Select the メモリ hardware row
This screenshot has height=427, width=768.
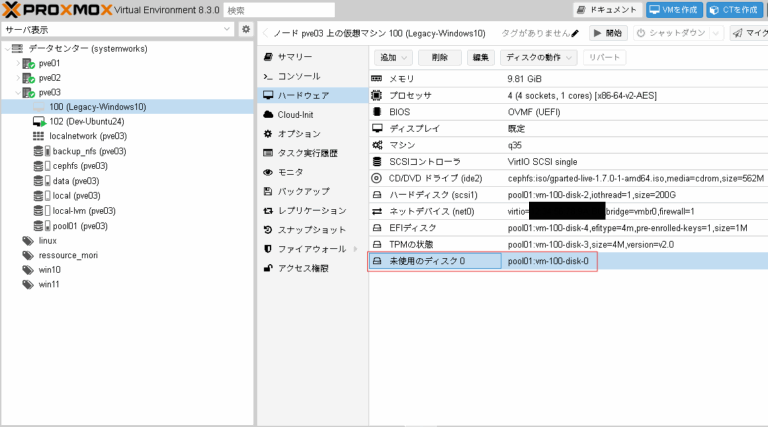coord(568,79)
